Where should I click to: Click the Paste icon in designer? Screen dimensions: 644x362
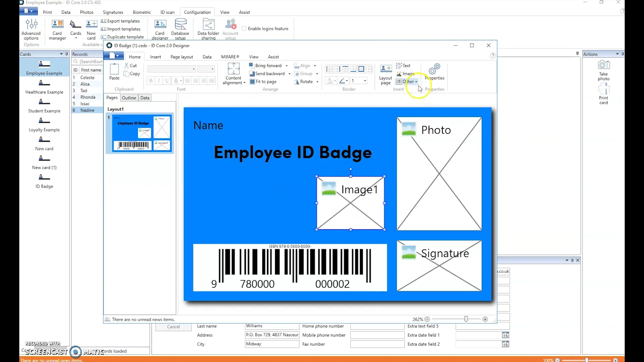tap(114, 71)
